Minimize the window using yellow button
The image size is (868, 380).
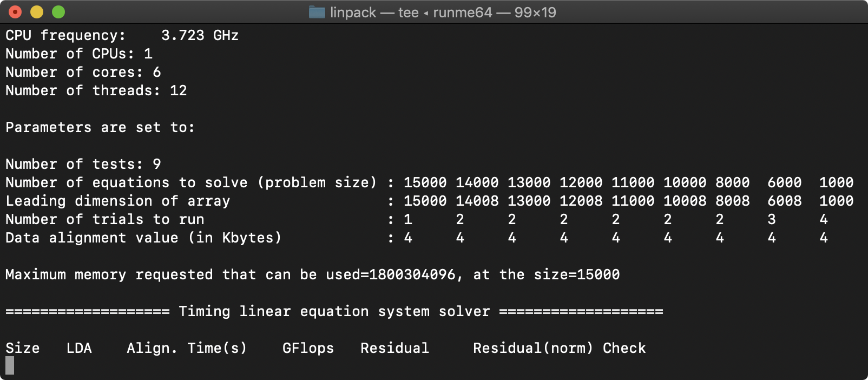pos(37,12)
